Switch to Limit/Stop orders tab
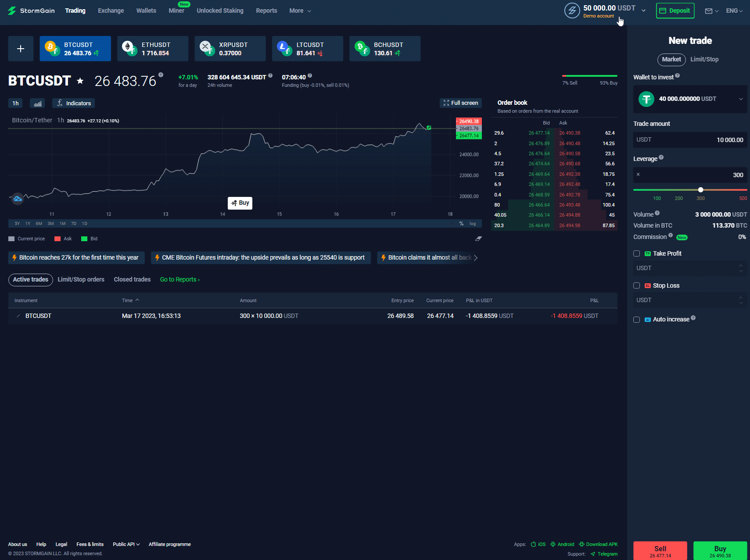 81,279
